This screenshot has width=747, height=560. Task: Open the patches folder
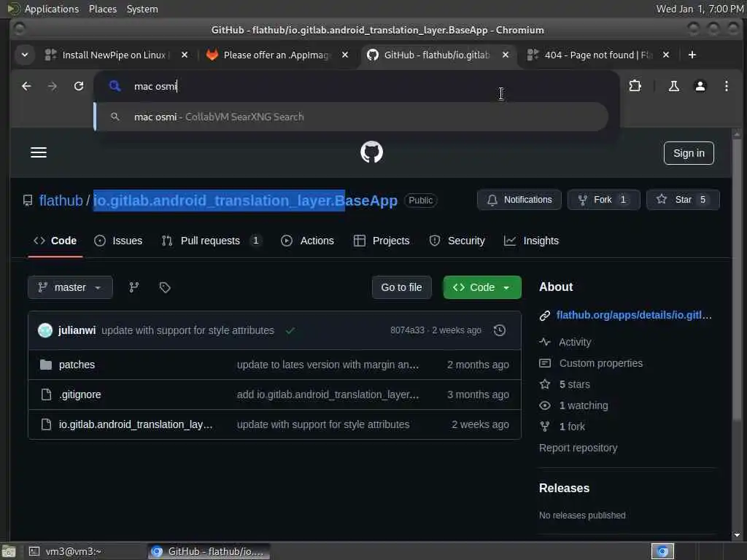pyautogui.click(x=77, y=365)
